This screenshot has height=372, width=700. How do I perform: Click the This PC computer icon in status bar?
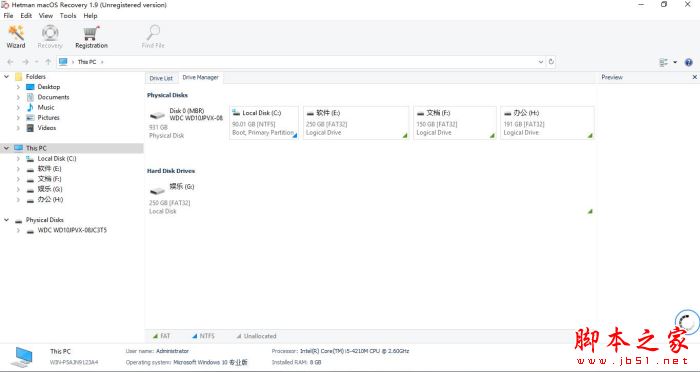[x=22, y=357]
